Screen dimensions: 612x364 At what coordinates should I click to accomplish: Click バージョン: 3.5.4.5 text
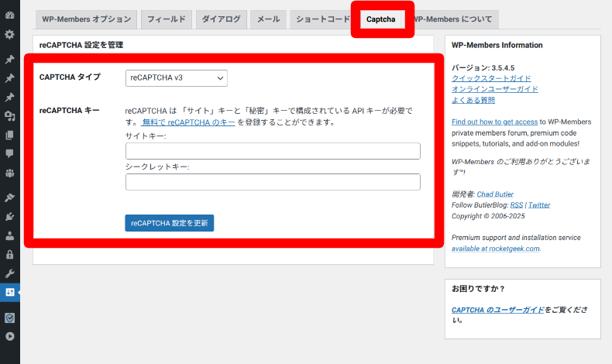click(x=483, y=68)
